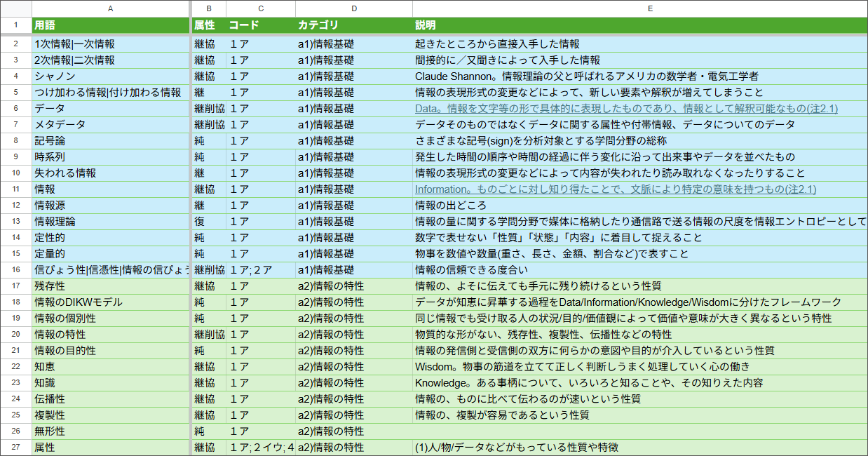Select row number 27

(x=15, y=448)
